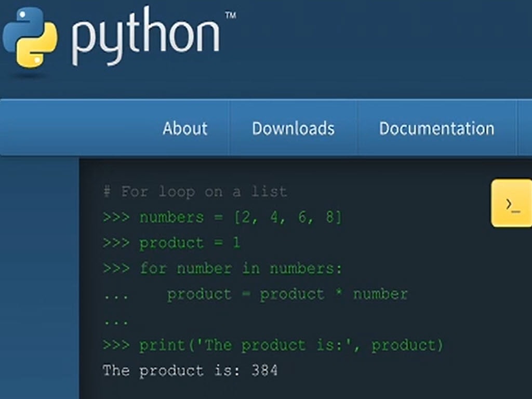This screenshot has width=532, height=399.
Task: Click the 'for number in numbers:' text
Action: click(x=241, y=269)
